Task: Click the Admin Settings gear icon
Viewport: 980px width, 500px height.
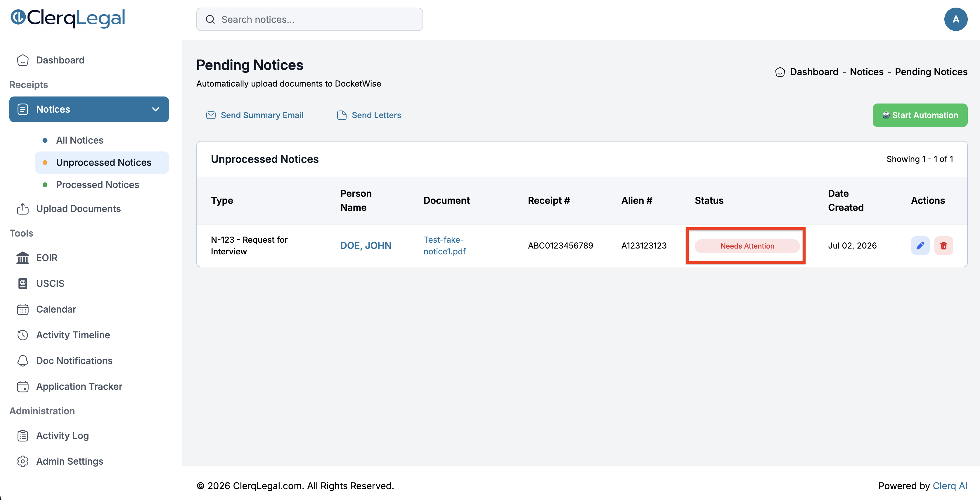Action: coord(23,461)
